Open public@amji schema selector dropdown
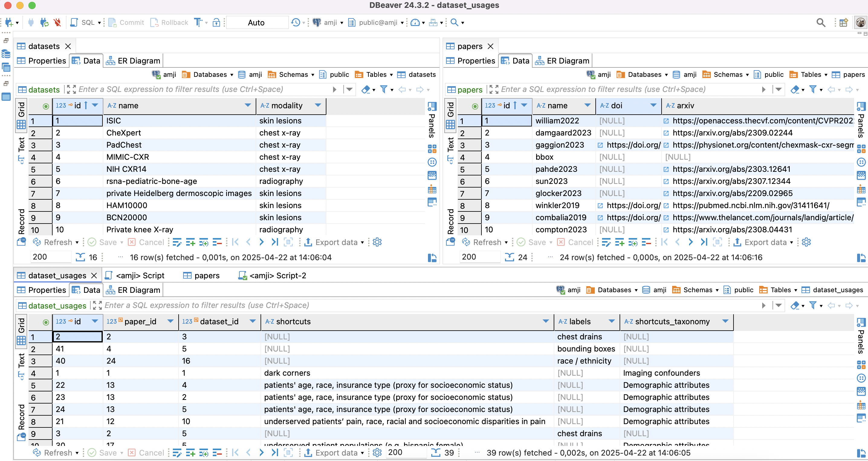This screenshot has height=461, width=868. [402, 23]
